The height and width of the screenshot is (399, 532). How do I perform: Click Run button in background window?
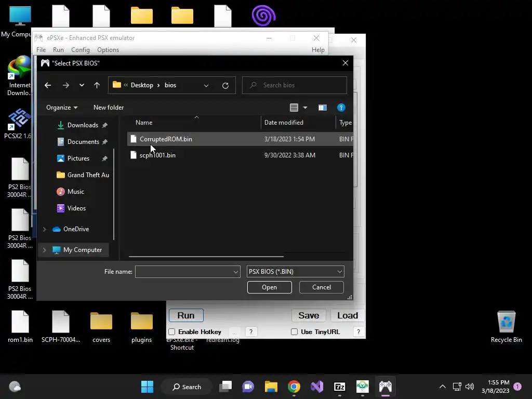[186, 315]
